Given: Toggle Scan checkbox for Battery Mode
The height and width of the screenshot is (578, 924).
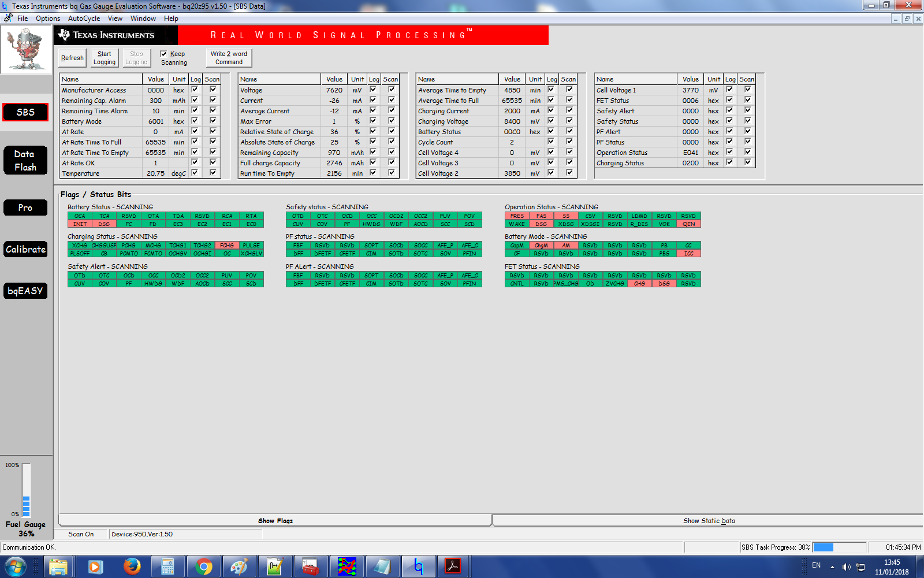Looking at the screenshot, I should (x=213, y=121).
